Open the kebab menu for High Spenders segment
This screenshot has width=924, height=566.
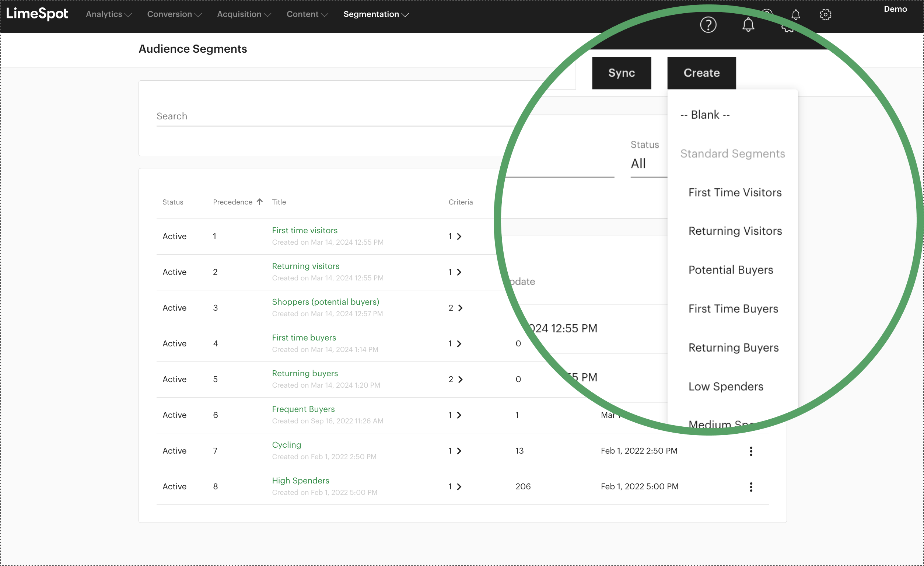click(751, 486)
